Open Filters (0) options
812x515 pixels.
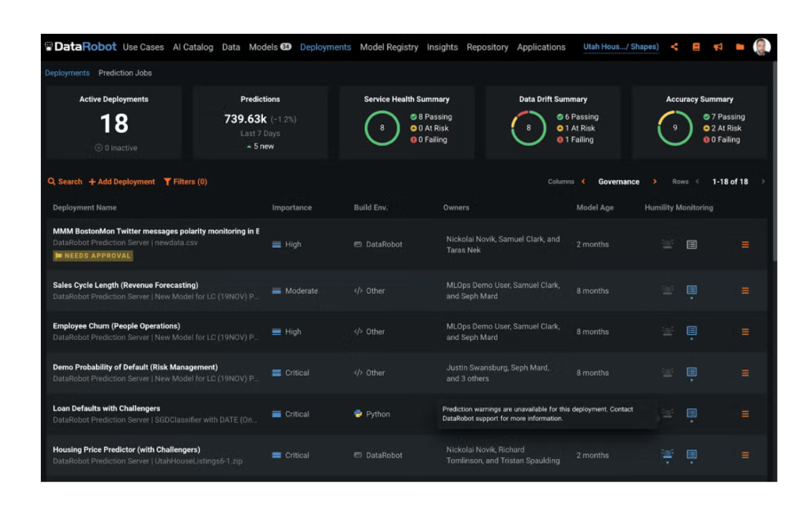click(x=186, y=182)
